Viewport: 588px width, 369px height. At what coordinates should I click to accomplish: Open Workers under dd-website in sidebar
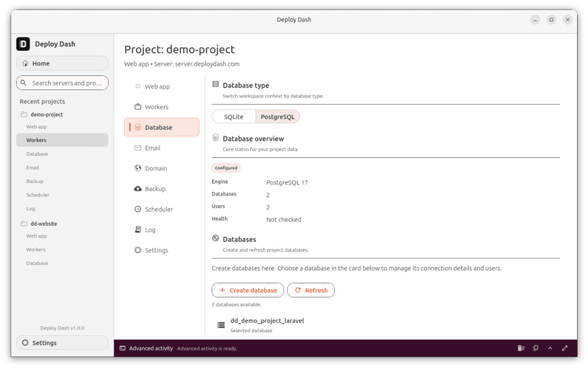coord(62,249)
